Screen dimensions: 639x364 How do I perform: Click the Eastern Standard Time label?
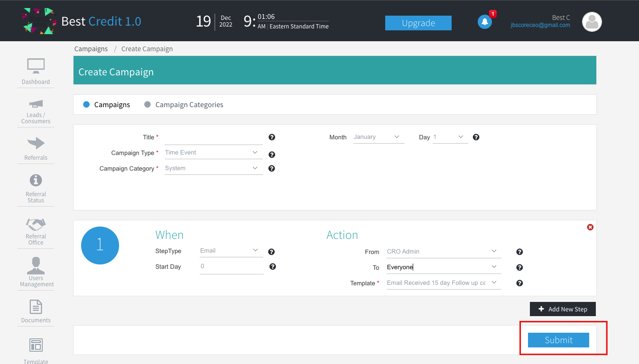tap(299, 27)
